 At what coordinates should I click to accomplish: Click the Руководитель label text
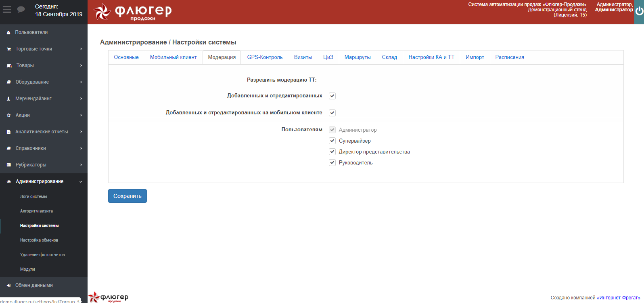(355, 162)
